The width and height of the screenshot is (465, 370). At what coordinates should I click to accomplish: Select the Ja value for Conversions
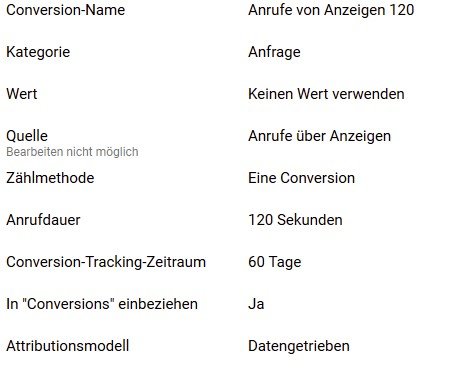point(256,304)
